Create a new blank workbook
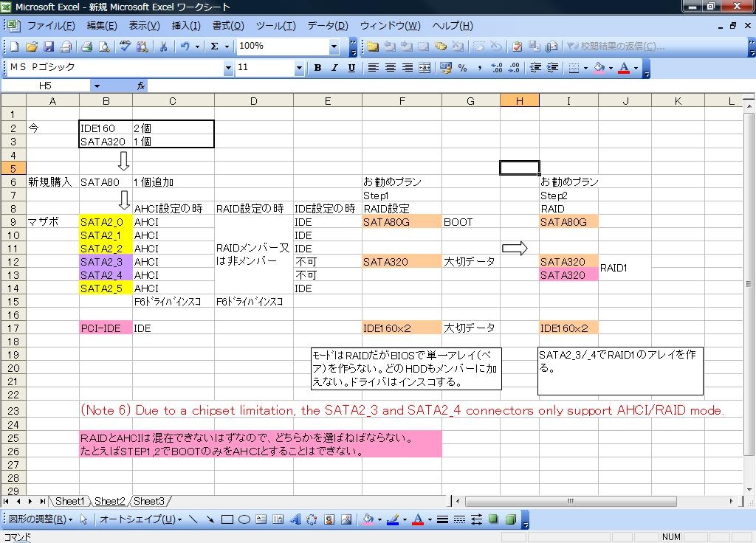This screenshot has height=543, width=756. [15, 46]
